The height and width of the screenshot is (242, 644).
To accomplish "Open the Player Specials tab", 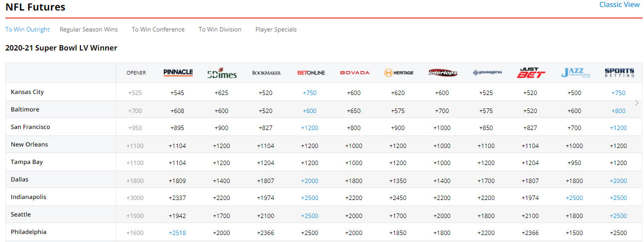I will point(276,29).
